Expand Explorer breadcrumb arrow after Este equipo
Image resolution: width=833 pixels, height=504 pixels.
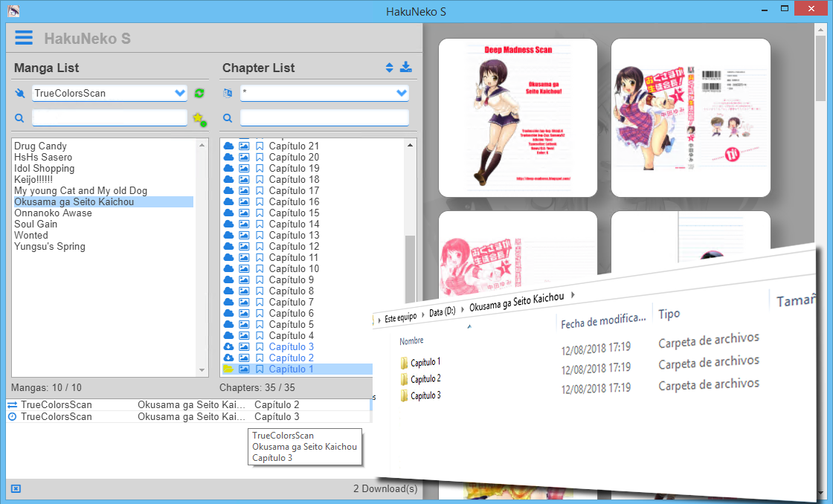pos(423,314)
